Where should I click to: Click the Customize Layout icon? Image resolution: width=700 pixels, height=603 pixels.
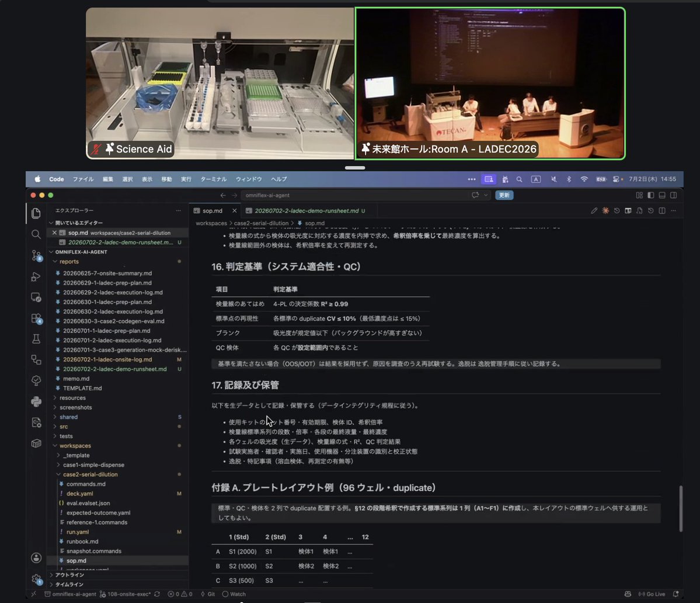click(x=639, y=195)
